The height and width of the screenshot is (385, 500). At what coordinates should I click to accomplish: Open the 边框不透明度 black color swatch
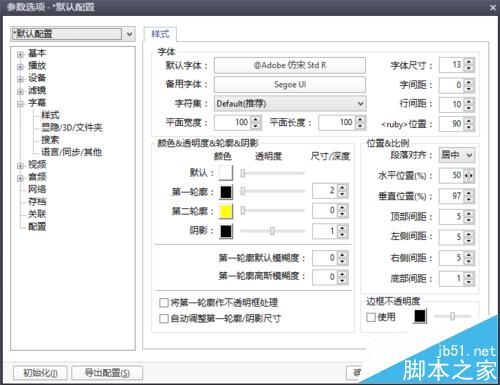pyautogui.click(x=420, y=316)
